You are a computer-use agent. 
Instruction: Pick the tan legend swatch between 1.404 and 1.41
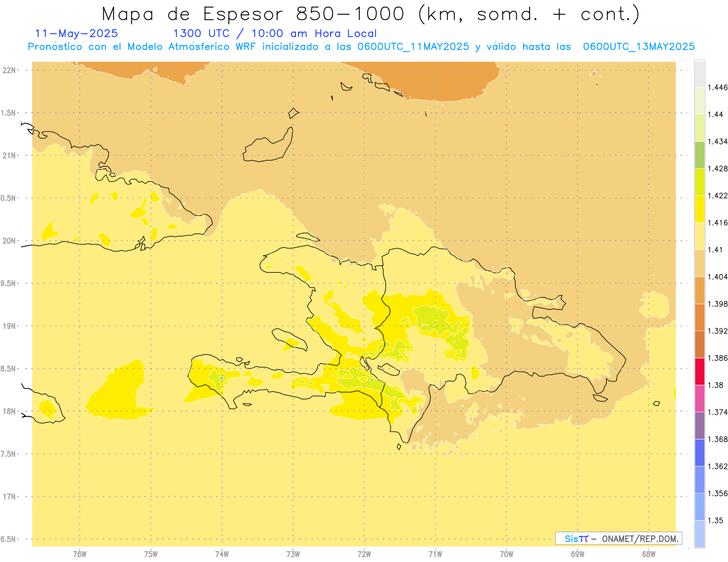click(x=699, y=263)
